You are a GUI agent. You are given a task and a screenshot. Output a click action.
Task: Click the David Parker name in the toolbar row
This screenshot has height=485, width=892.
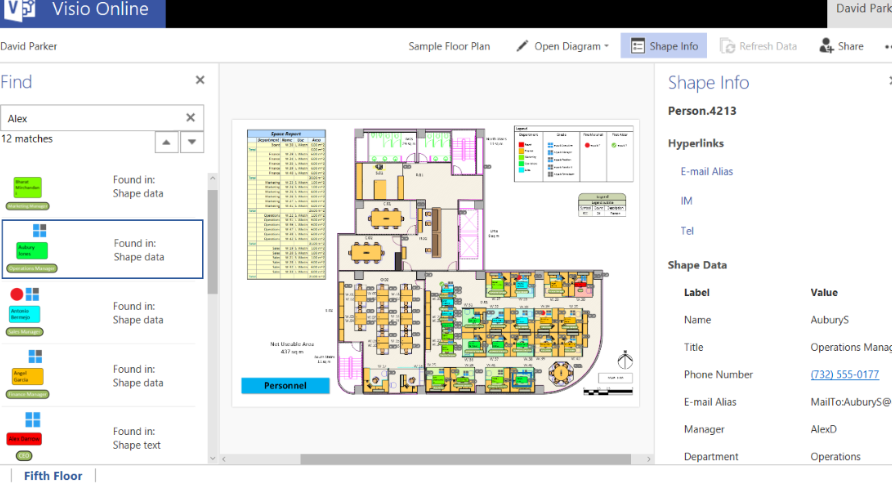coord(28,46)
